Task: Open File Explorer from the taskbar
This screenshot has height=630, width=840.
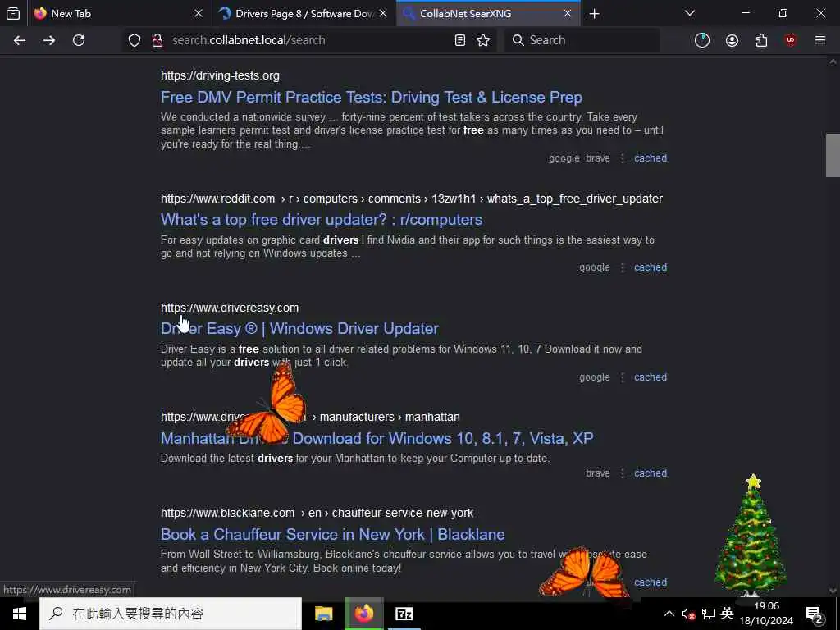Action: (x=323, y=614)
